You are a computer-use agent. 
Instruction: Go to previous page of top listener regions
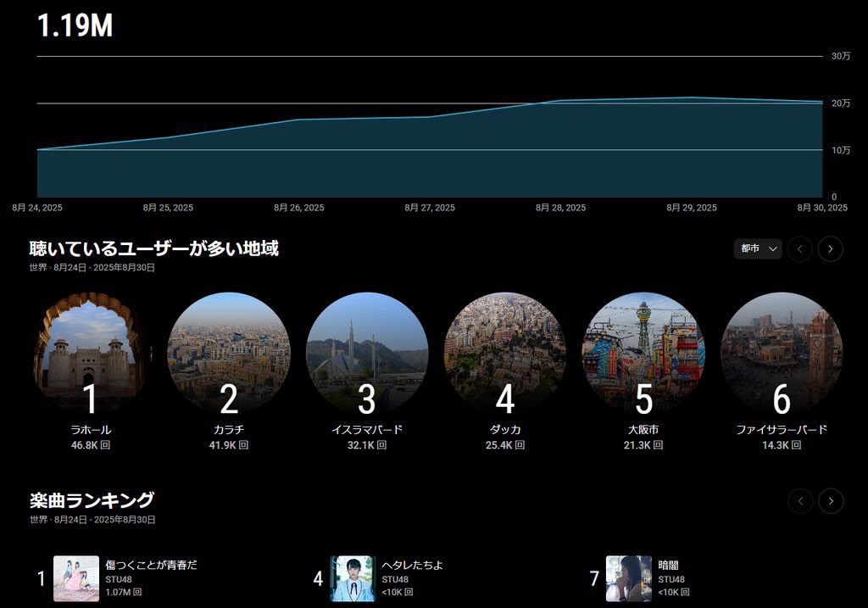tap(800, 249)
